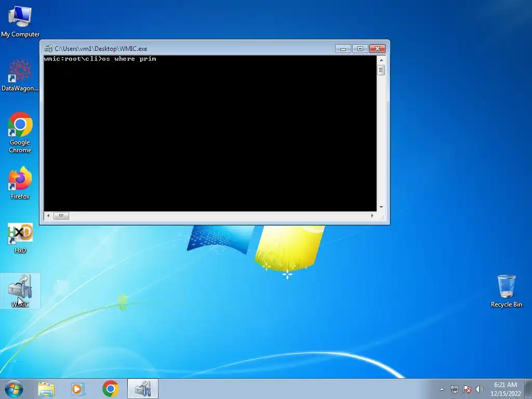Maximize the WMIC.exe window

pyautogui.click(x=361, y=49)
